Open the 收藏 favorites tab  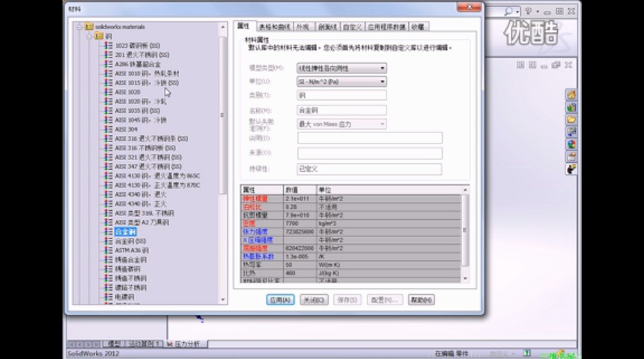(418, 27)
